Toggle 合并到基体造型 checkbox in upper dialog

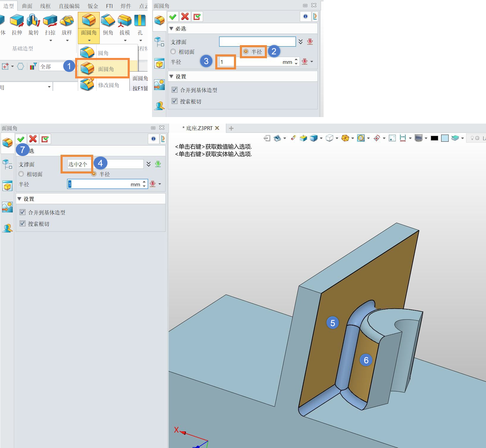point(175,90)
